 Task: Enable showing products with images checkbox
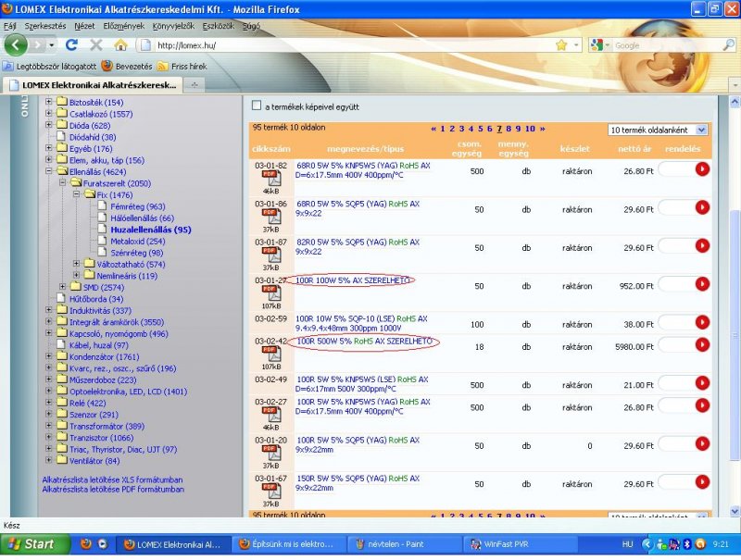pos(257,106)
